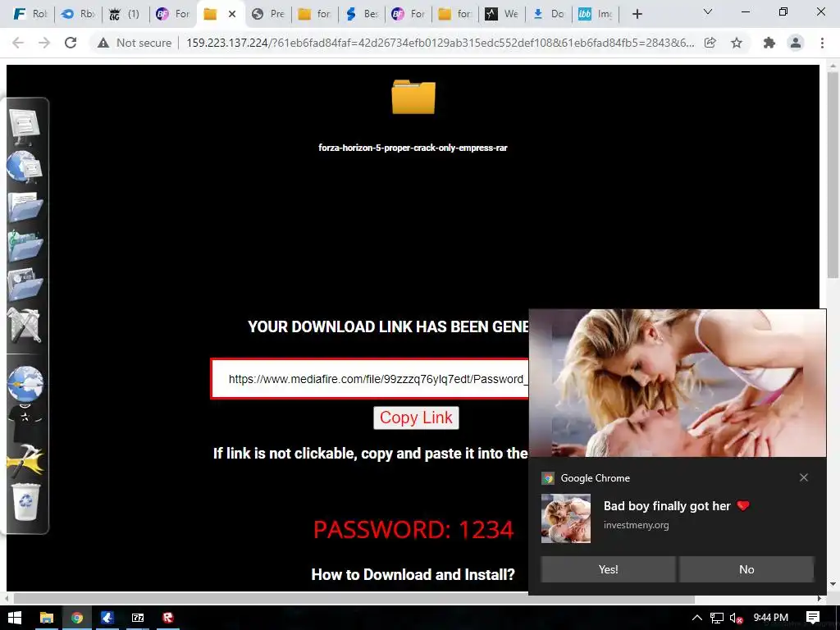Switch to the 'Bes' tab
The image size is (840, 630).
[x=362, y=14]
